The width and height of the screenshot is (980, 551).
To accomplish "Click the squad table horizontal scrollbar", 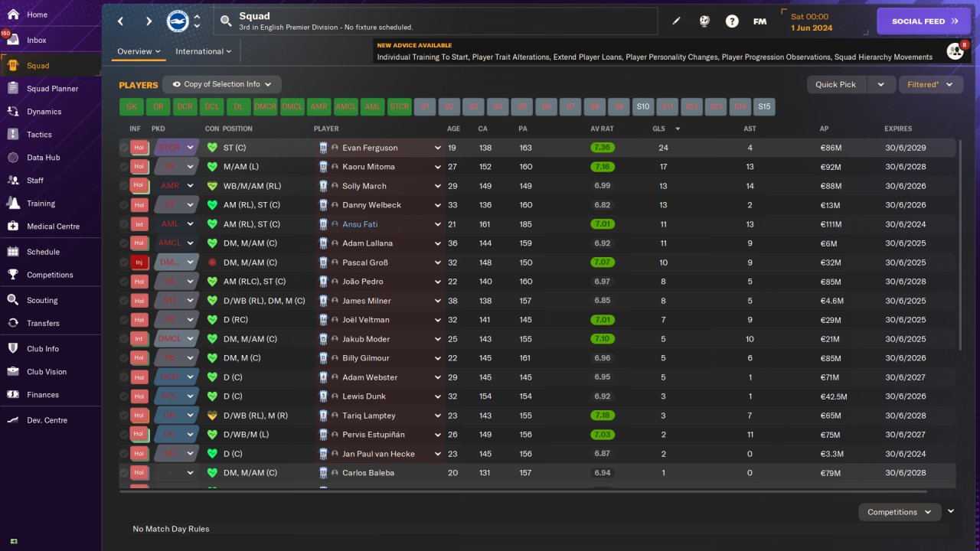I will coord(524,491).
